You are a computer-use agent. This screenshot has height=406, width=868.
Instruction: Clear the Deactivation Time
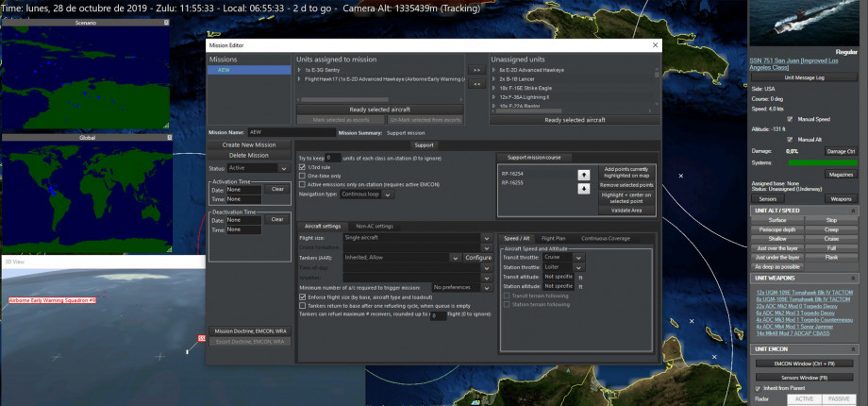point(277,219)
